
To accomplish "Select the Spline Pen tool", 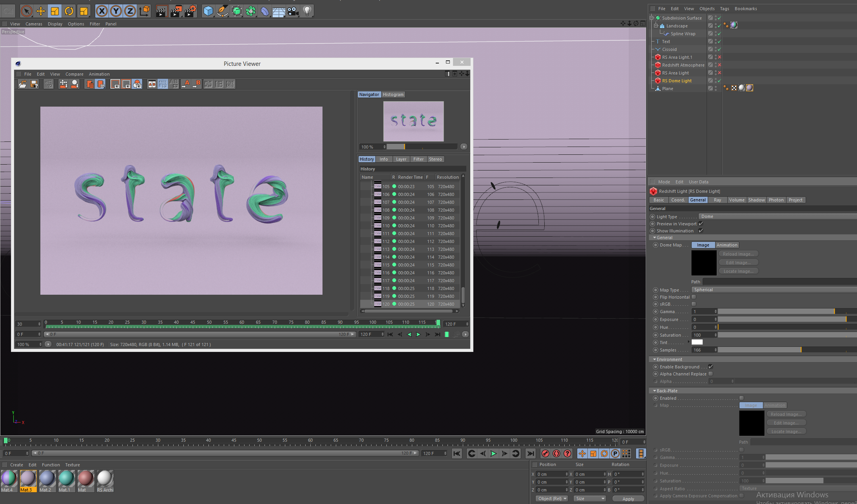I will coord(222,11).
